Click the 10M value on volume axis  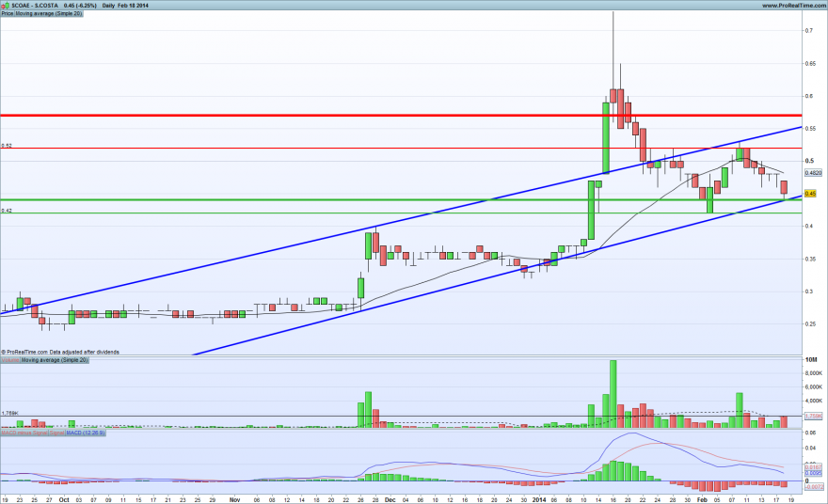pos(811,359)
